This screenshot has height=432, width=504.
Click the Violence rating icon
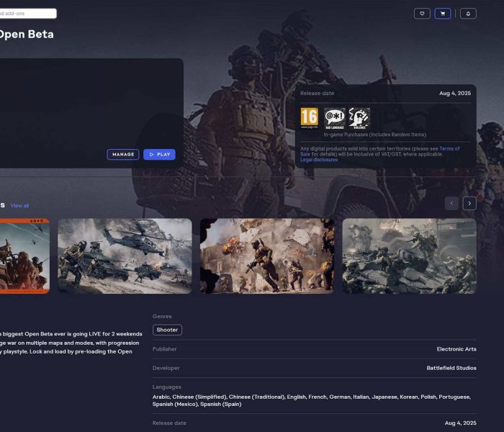[359, 118]
